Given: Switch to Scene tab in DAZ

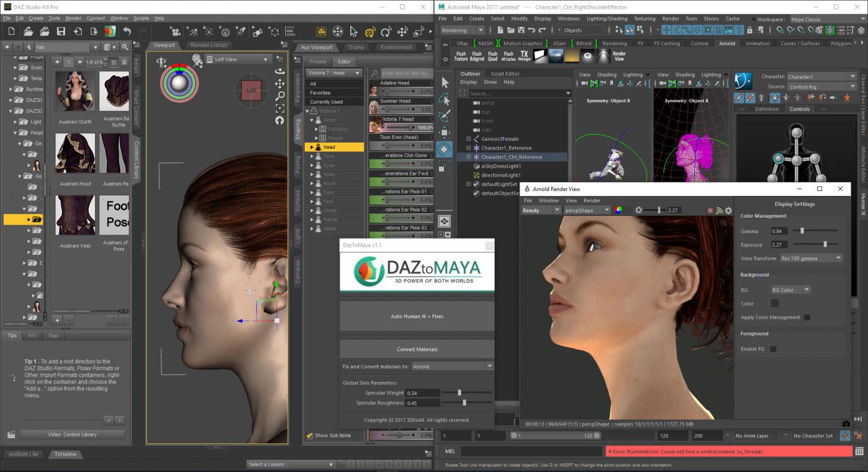Looking at the screenshot, I should 356,47.
